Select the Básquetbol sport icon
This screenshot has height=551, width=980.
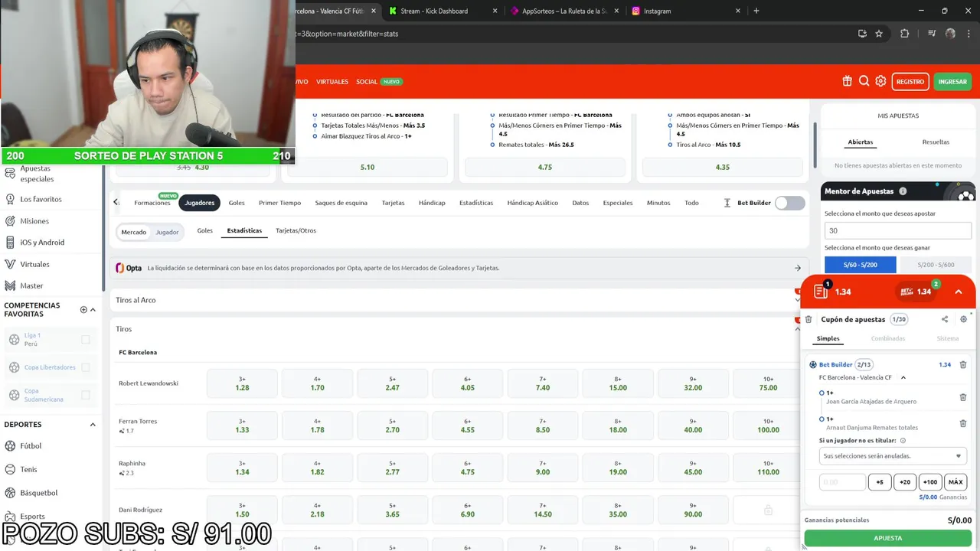click(11, 492)
